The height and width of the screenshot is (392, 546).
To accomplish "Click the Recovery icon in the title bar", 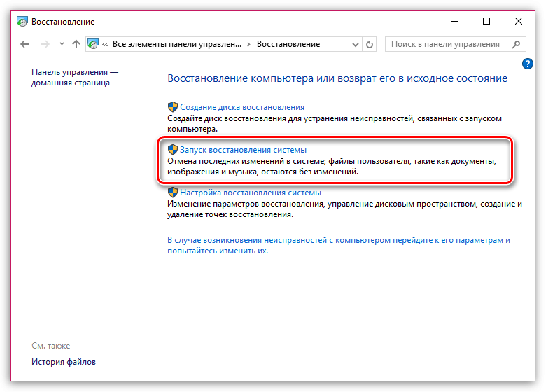I will pyautogui.click(x=22, y=22).
